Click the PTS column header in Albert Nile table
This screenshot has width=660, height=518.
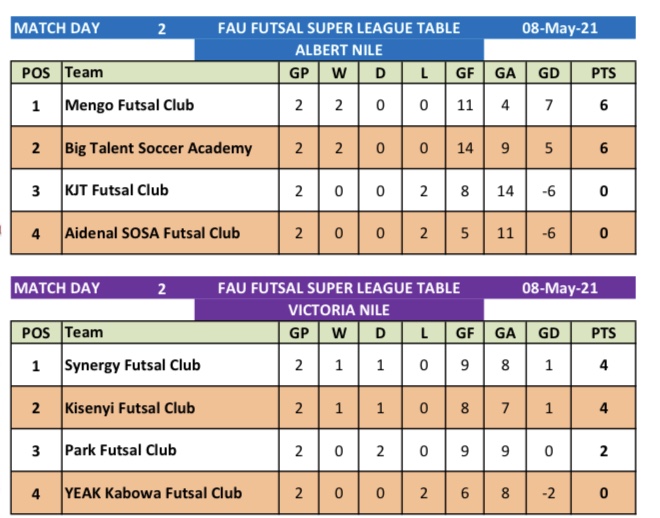[x=603, y=73]
